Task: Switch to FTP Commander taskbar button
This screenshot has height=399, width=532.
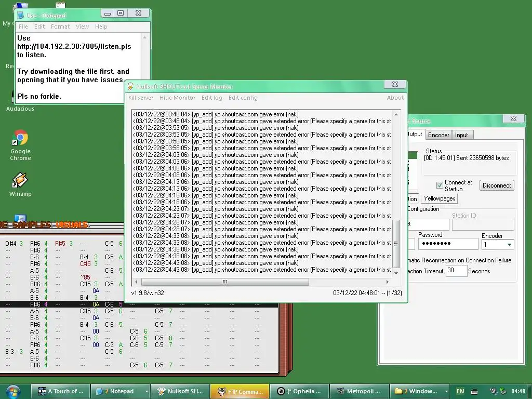Action: [x=240, y=391]
